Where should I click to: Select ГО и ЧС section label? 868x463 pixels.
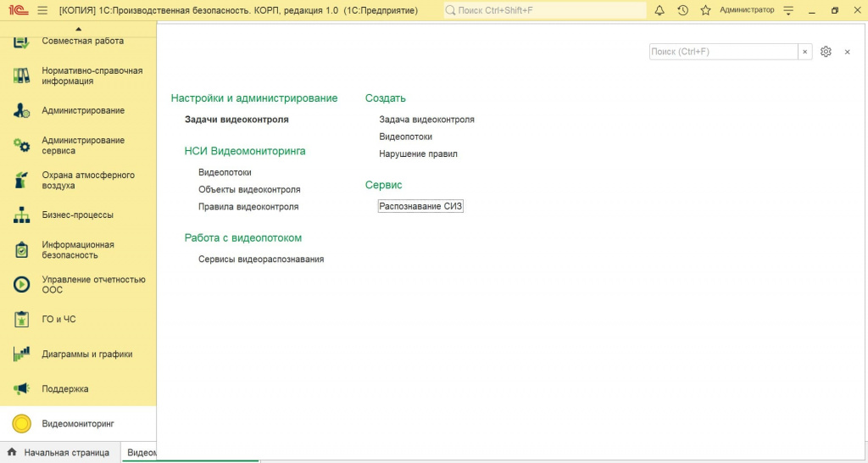pos(58,319)
